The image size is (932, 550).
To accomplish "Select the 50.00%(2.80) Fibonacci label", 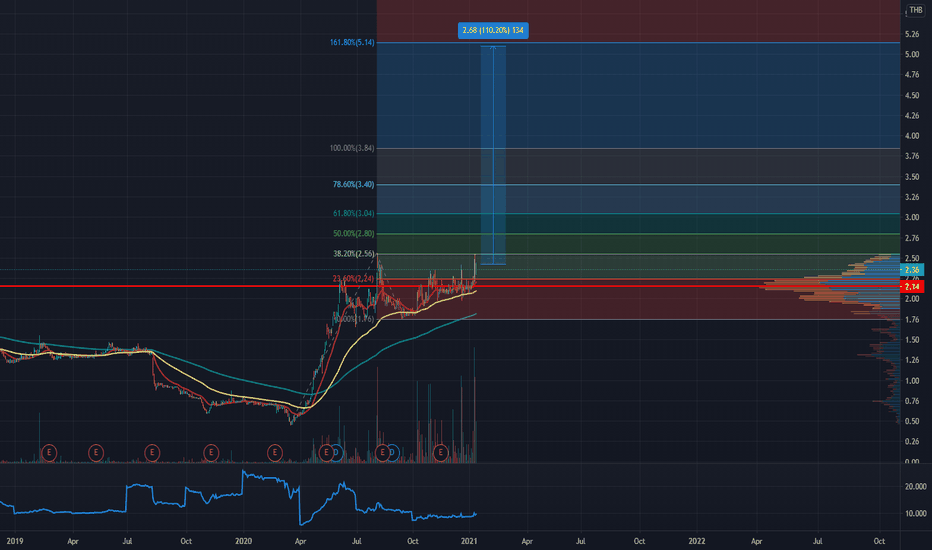I will coord(353,234).
